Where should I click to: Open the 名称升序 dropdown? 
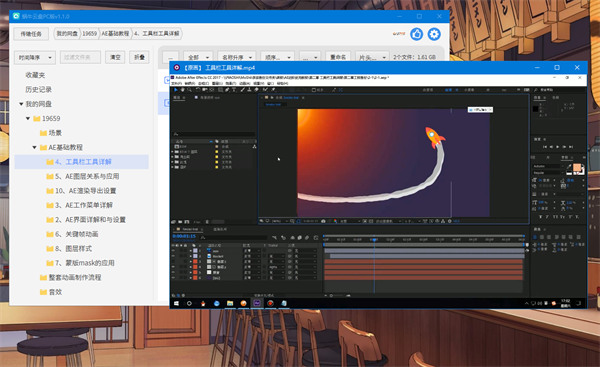(x=236, y=57)
